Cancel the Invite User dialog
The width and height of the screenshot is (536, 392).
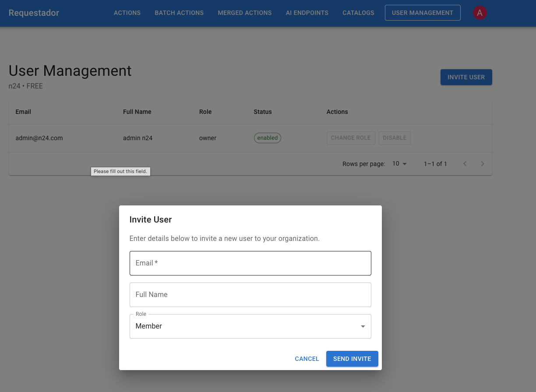coord(307,359)
